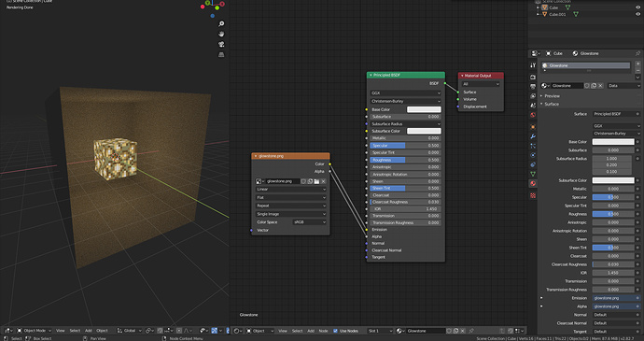Open the Global transform orientation dropdown
The height and width of the screenshot is (341, 644).
tap(129, 331)
